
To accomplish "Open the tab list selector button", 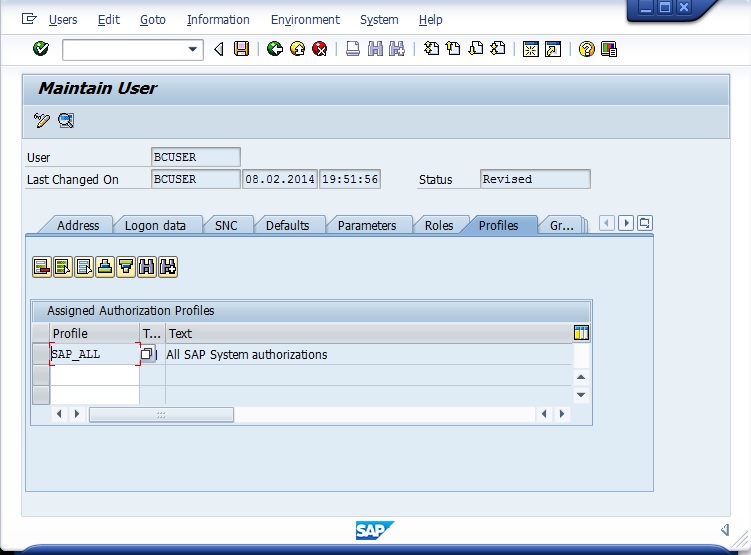I will pyautogui.click(x=645, y=223).
